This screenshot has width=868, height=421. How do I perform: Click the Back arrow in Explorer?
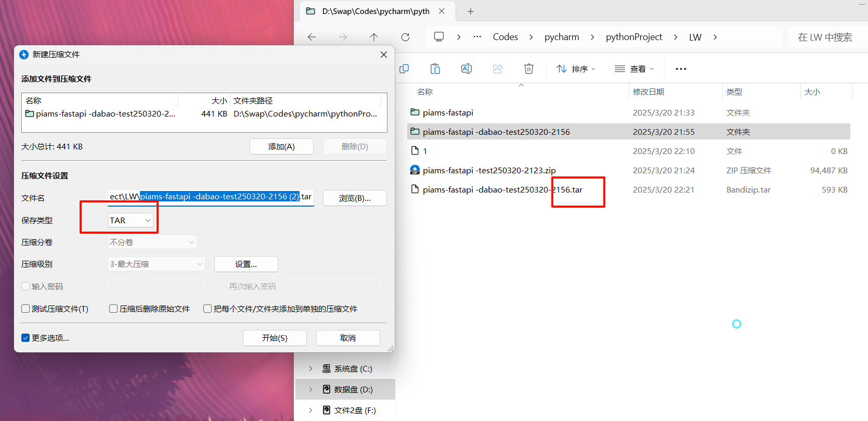point(312,37)
